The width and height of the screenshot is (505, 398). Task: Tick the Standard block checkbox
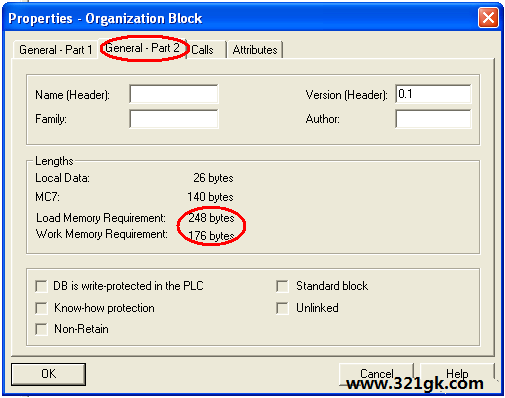(x=282, y=286)
